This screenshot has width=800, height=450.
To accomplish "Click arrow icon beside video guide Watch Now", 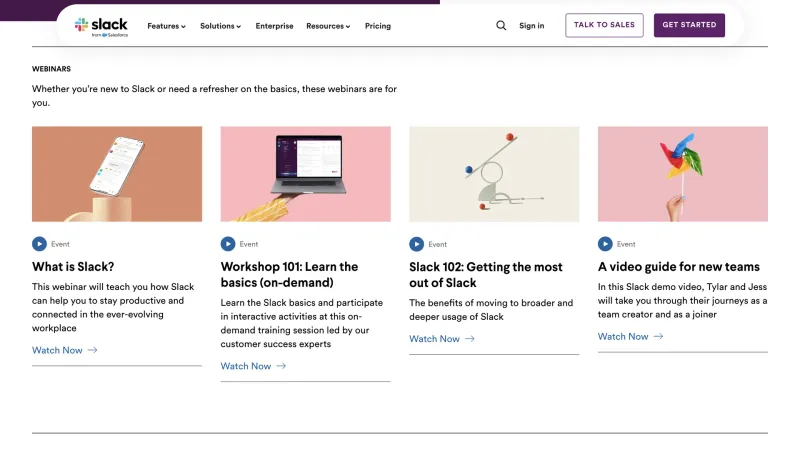I will coord(658,336).
